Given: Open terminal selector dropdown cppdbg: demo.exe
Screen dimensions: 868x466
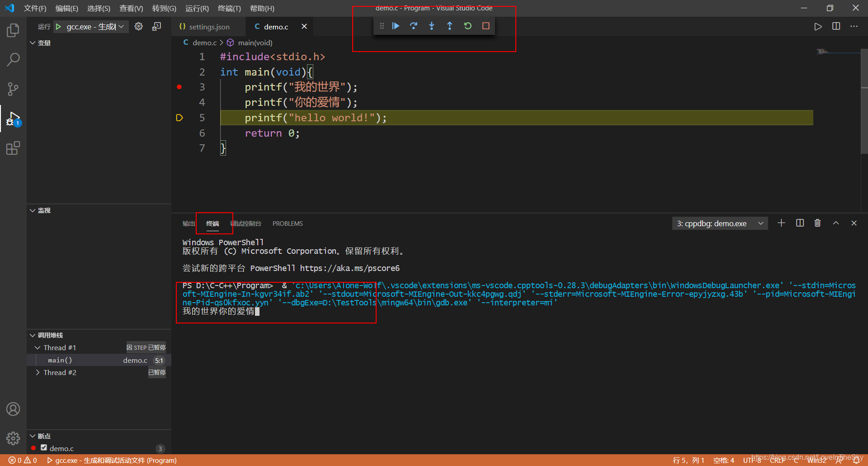Looking at the screenshot, I should [x=720, y=223].
